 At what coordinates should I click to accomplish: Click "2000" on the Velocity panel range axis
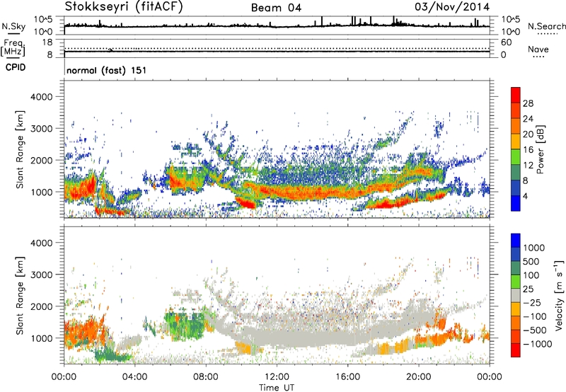41,306
